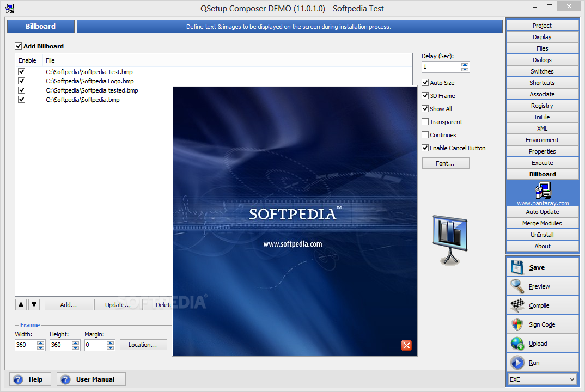Open the Auto Update section
The height and width of the screenshot is (392, 585).
click(543, 211)
